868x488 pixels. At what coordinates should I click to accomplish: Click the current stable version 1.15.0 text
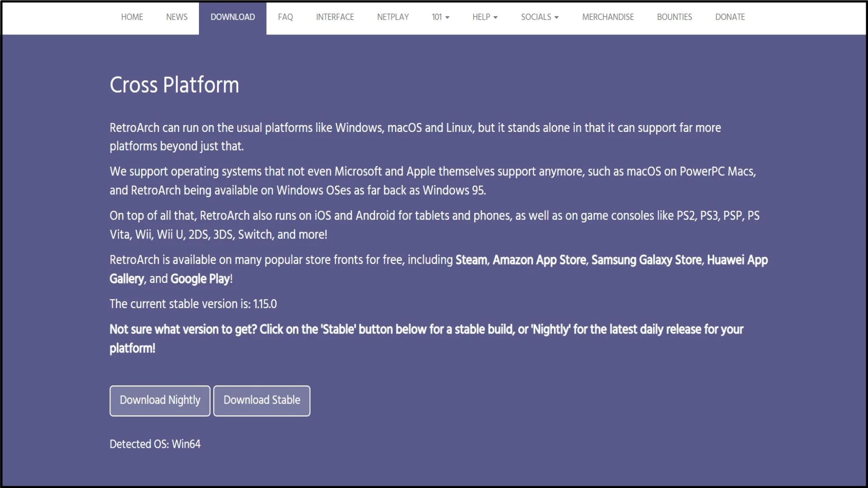click(x=193, y=304)
